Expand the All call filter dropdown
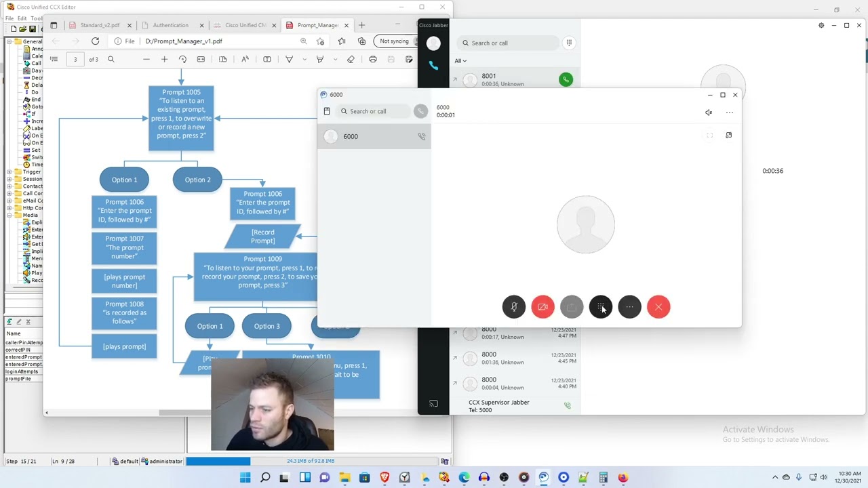868x488 pixels. (460, 60)
